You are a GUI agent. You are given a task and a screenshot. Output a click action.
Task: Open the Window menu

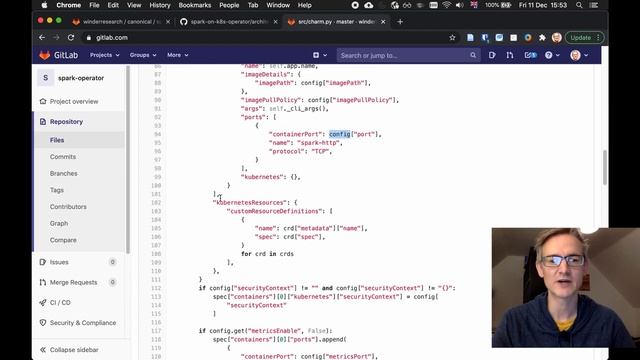[x=278, y=5]
